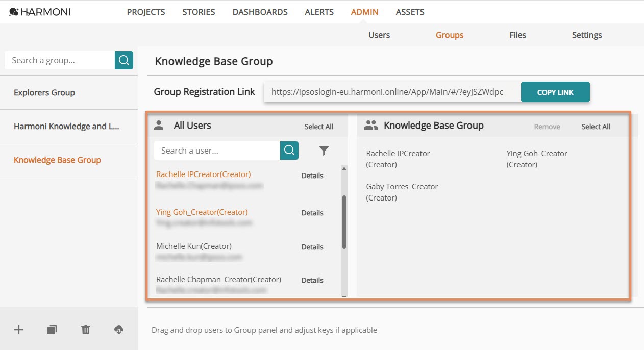Select All in the All Users panel
644x350 pixels.
click(319, 127)
